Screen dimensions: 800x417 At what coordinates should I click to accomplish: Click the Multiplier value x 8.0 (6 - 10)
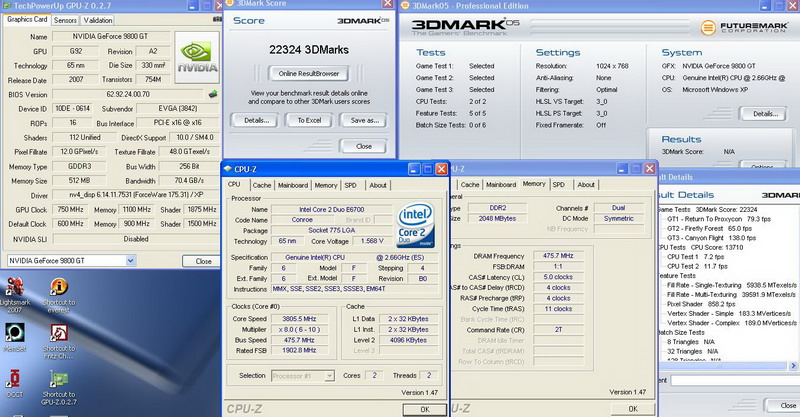coord(299,329)
